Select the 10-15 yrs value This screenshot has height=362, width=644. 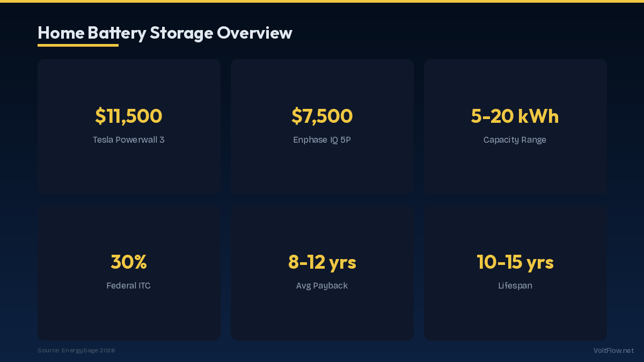515,262
